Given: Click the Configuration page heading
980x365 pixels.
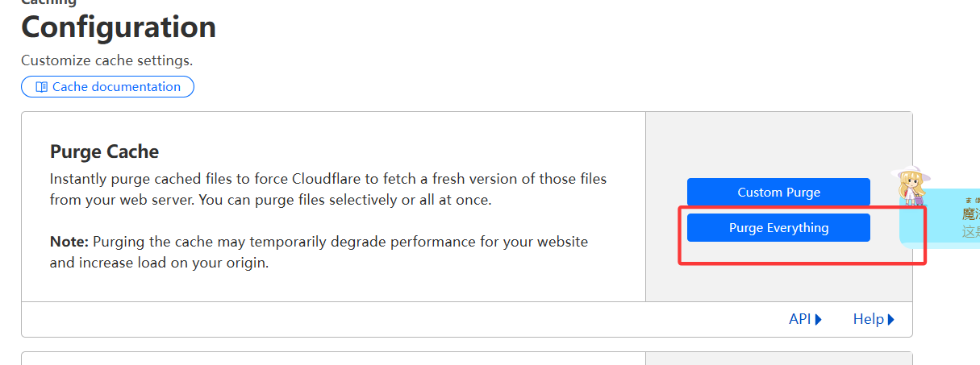Looking at the screenshot, I should click(119, 27).
